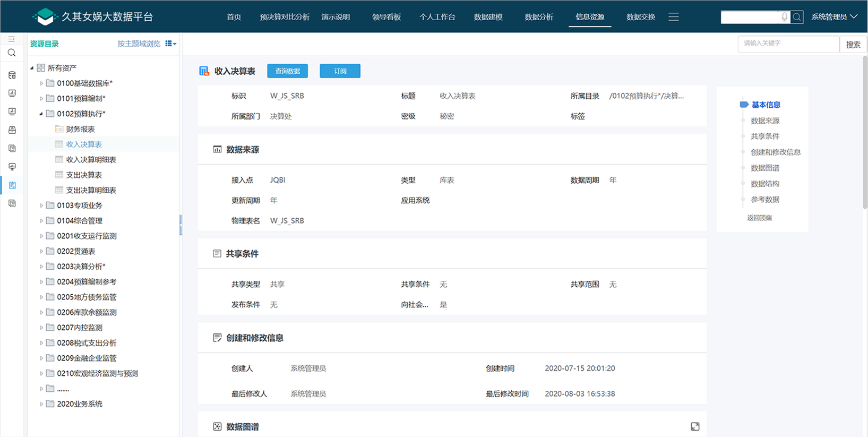Click the highlighted resource catalog sidebar icon
Viewport: 868px width, 437px height.
tap(12, 185)
